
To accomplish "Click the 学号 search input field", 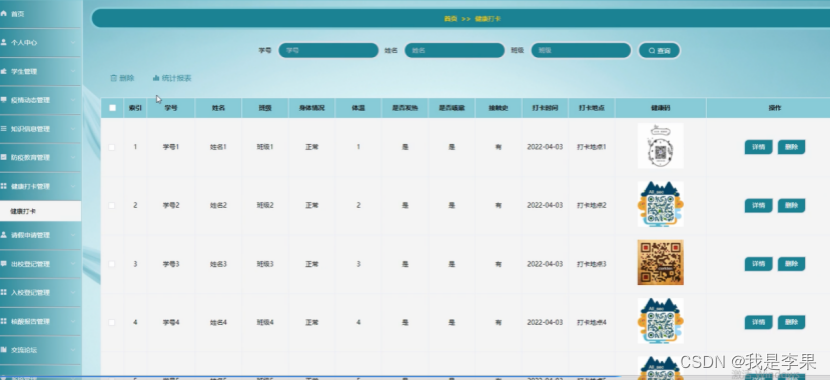I will pyautogui.click(x=328, y=50).
